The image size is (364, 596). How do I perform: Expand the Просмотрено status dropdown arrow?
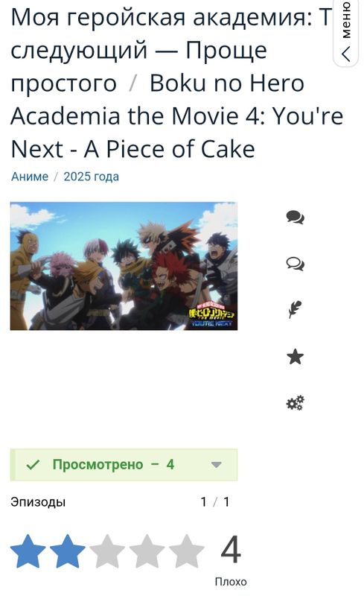[216, 464]
